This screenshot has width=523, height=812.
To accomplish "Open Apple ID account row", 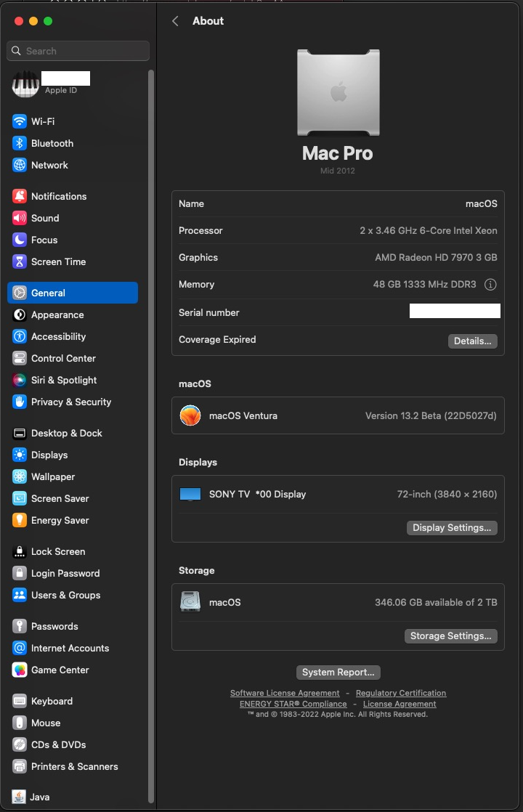I will point(73,84).
